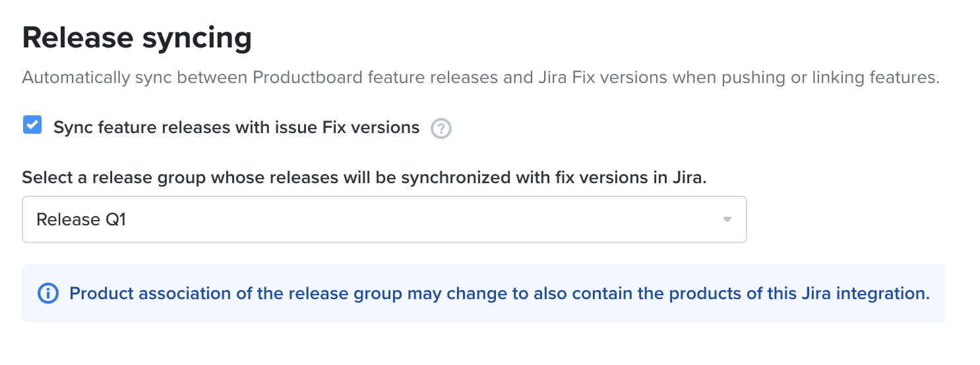
Task: Click the 'Select a release group' label
Action: pos(365,178)
